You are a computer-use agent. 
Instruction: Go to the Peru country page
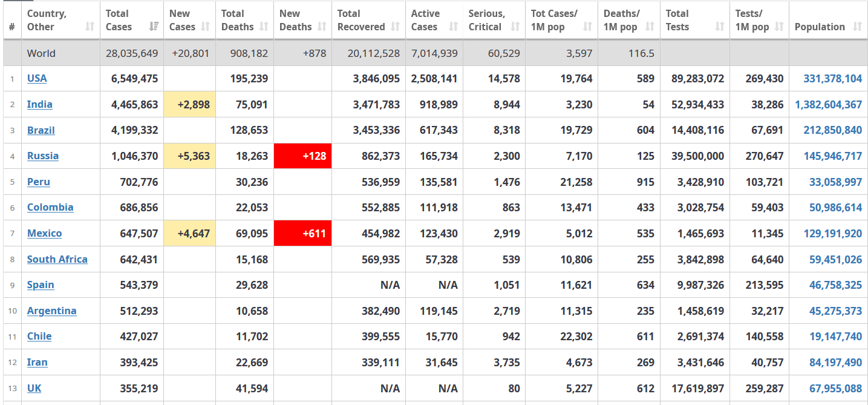[x=39, y=182]
